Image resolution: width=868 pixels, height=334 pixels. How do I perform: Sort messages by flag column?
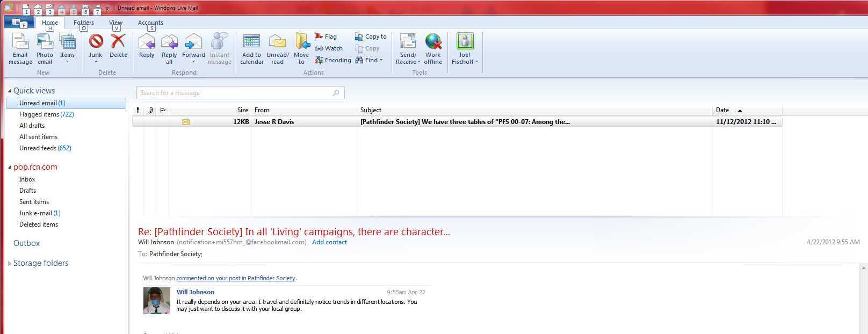[x=163, y=110]
